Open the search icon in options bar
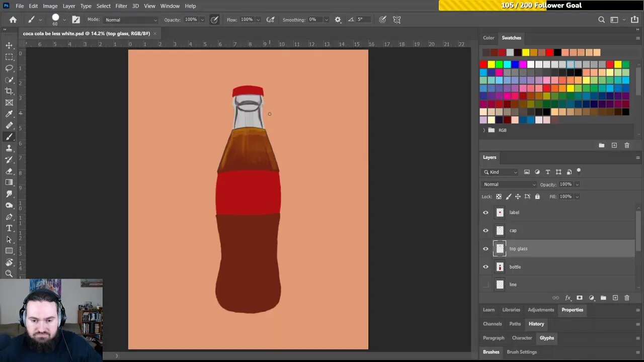Viewport: 644px width, 362px height. pyautogui.click(x=601, y=20)
